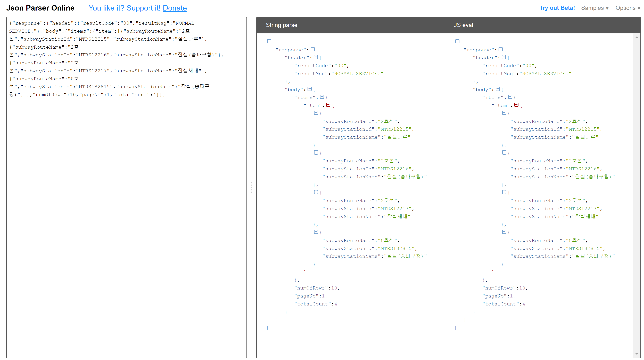Click the Try out Beta! link
The image size is (644, 360).
click(x=557, y=8)
